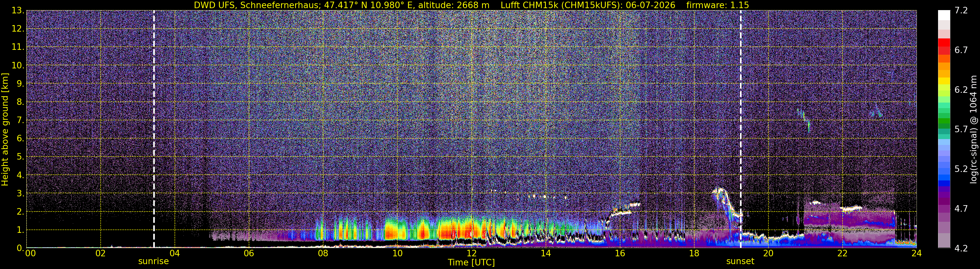This screenshot has width=980, height=269.
Task: Click the 12. height tick label
Action: click(18, 29)
